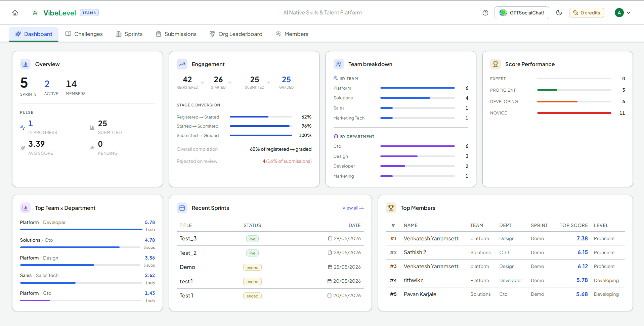Click the By Department layers icon

tap(336, 136)
